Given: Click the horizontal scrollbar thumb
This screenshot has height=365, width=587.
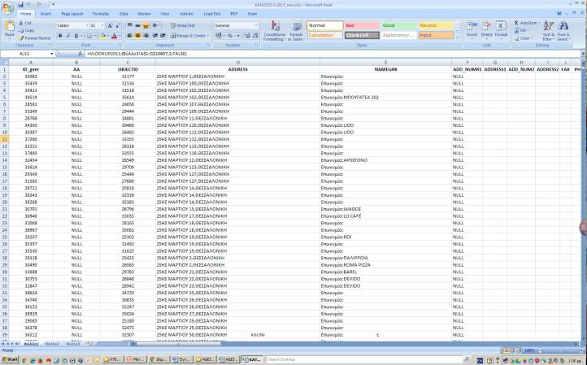Looking at the screenshot, I should click(179, 343).
